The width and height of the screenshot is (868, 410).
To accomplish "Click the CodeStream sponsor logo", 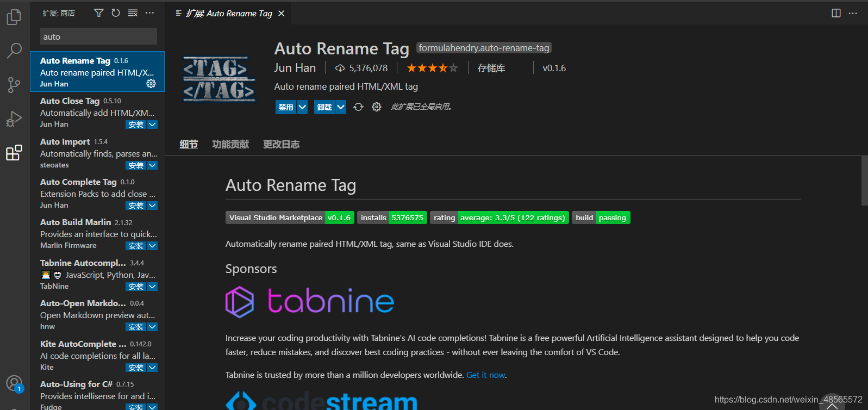I will (x=322, y=401).
